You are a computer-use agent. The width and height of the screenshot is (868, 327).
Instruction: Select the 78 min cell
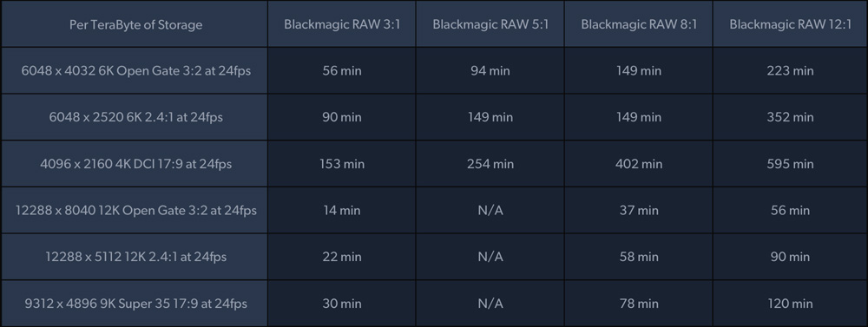[x=638, y=304]
